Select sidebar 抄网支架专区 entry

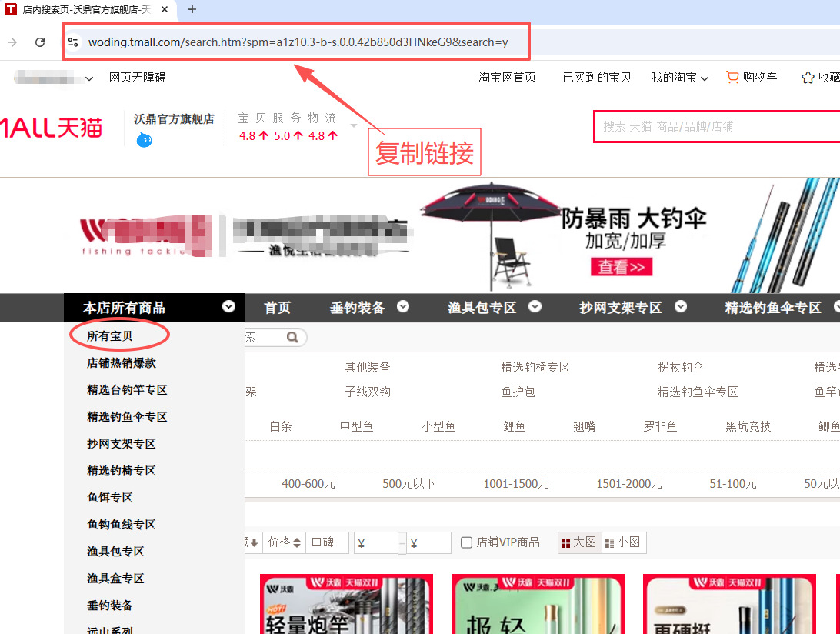121,444
